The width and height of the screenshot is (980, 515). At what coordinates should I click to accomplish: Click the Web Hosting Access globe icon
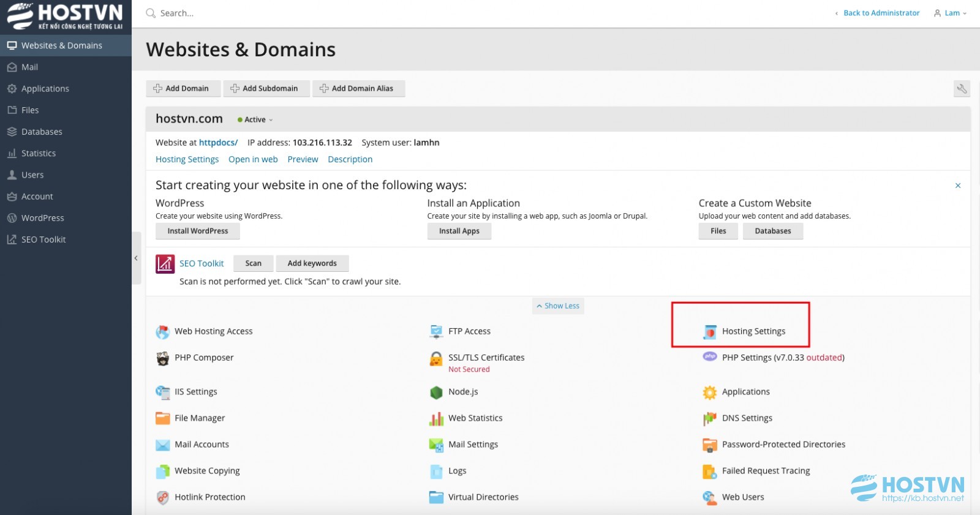point(162,332)
